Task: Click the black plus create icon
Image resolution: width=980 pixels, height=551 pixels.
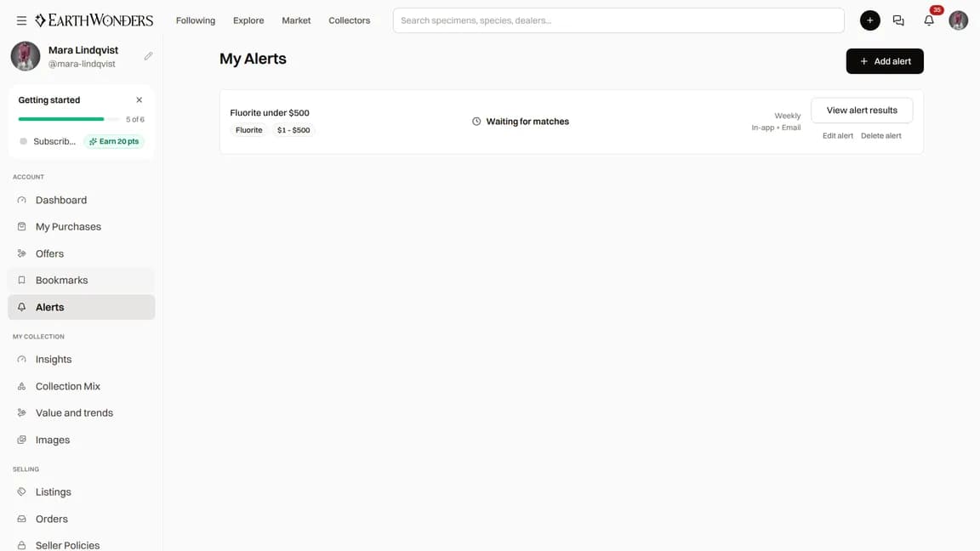Action: [x=869, y=20]
